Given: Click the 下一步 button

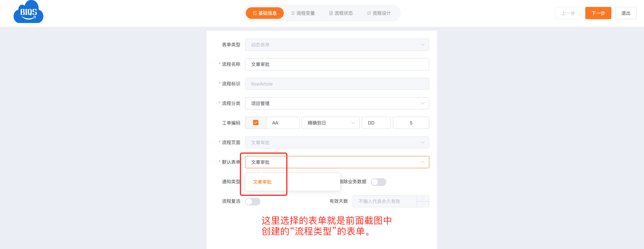Looking at the screenshot, I should tap(598, 13).
